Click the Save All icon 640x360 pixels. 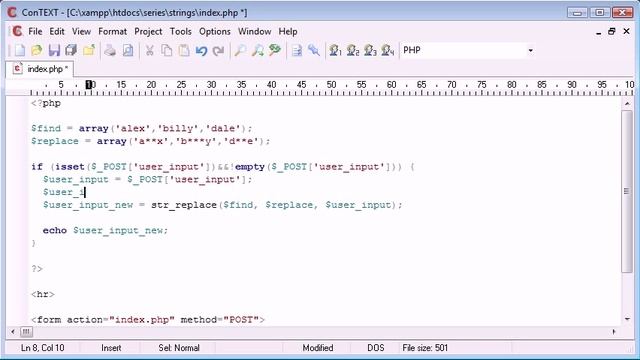(71, 51)
